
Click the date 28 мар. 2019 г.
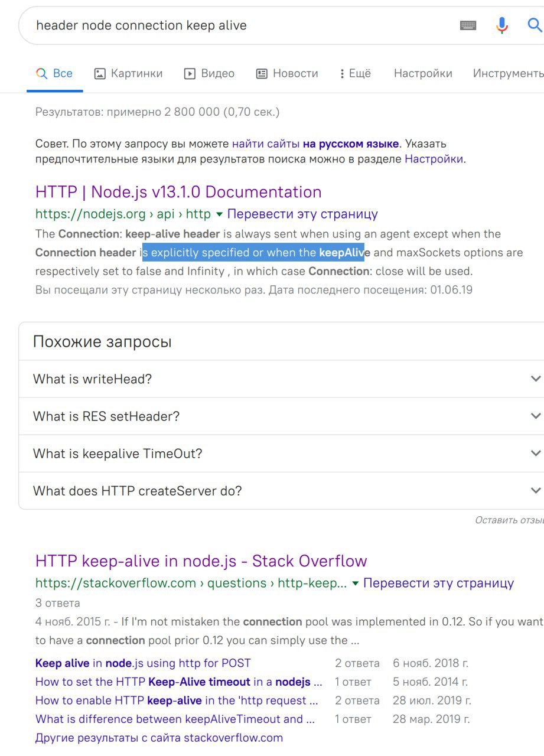coord(432,719)
